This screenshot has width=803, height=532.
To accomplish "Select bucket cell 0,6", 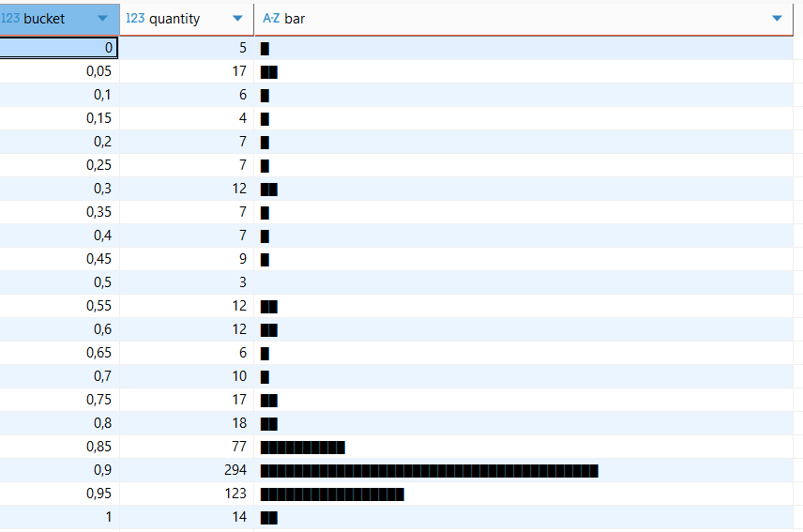I will point(59,329).
